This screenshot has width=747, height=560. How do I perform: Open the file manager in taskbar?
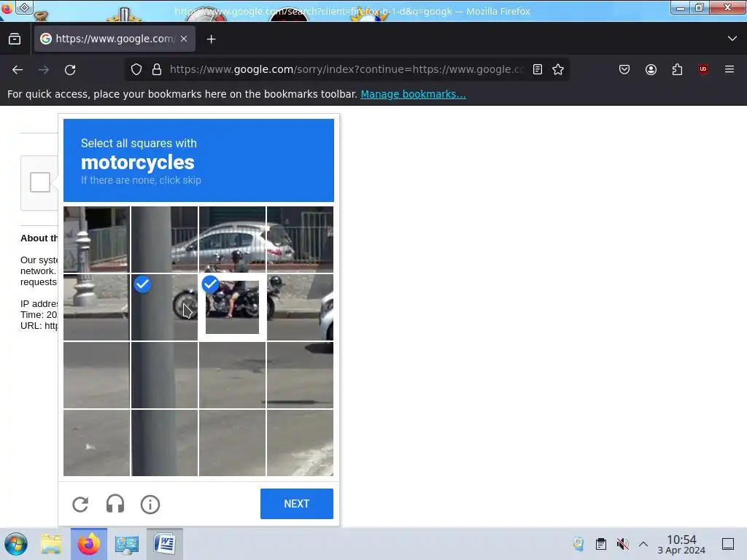pos(51,544)
